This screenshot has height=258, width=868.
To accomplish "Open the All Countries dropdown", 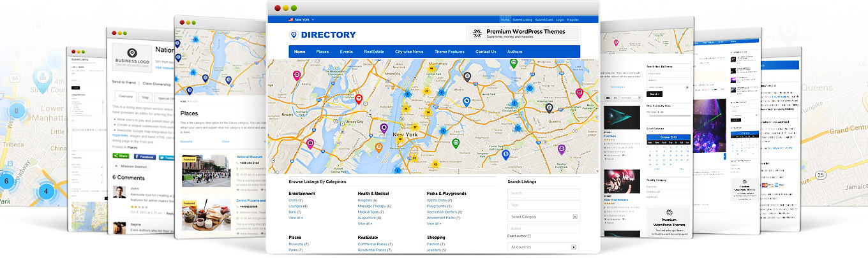I will pyautogui.click(x=544, y=247).
